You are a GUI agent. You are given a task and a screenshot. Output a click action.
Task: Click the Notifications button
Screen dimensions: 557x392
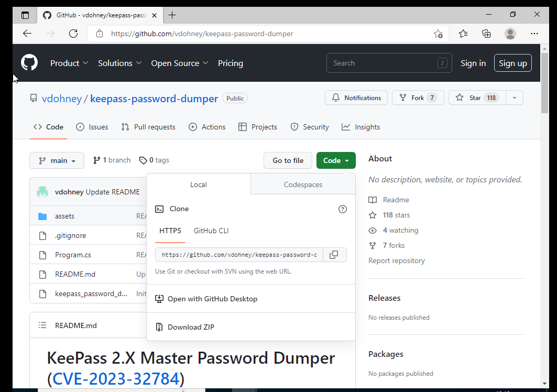(356, 97)
